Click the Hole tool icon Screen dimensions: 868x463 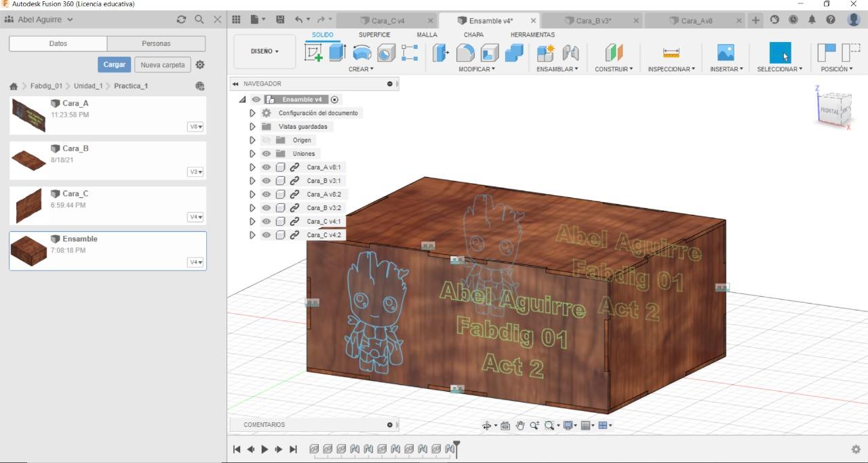click(x=386, y=53)
